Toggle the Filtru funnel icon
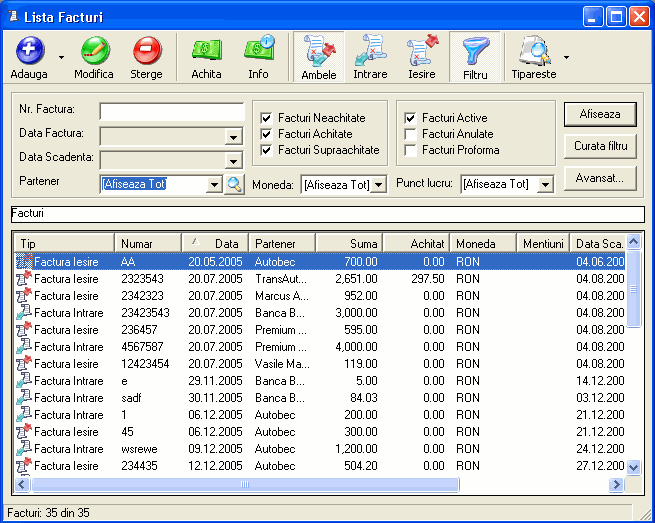Image resolution: width=655 pixels, height=523 pixels. tap(475, 50)
